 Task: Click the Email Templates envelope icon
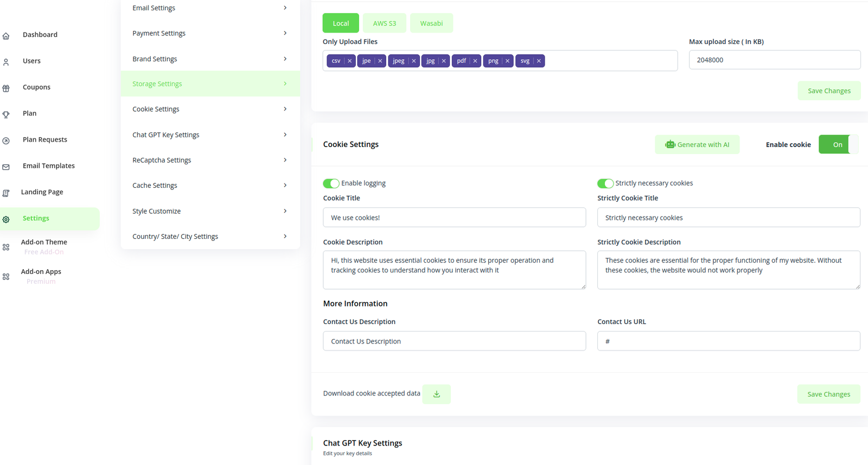click(6, 167)
